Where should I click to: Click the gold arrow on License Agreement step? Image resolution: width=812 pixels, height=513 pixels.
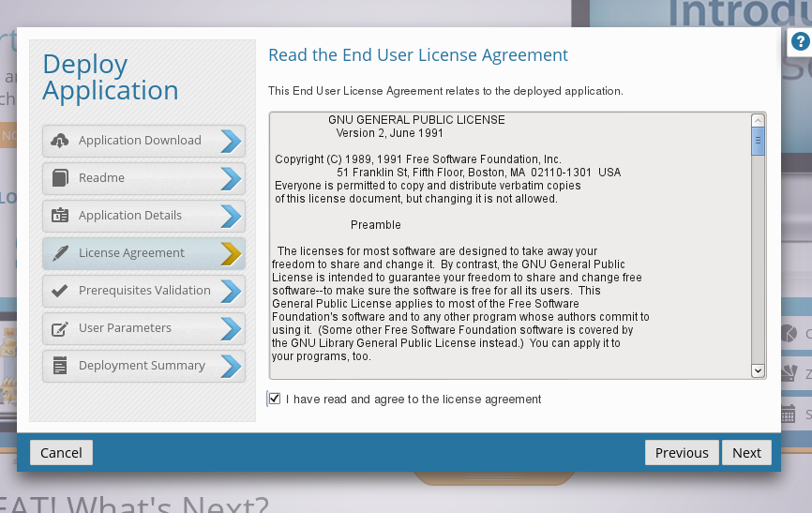coord(231,253)
